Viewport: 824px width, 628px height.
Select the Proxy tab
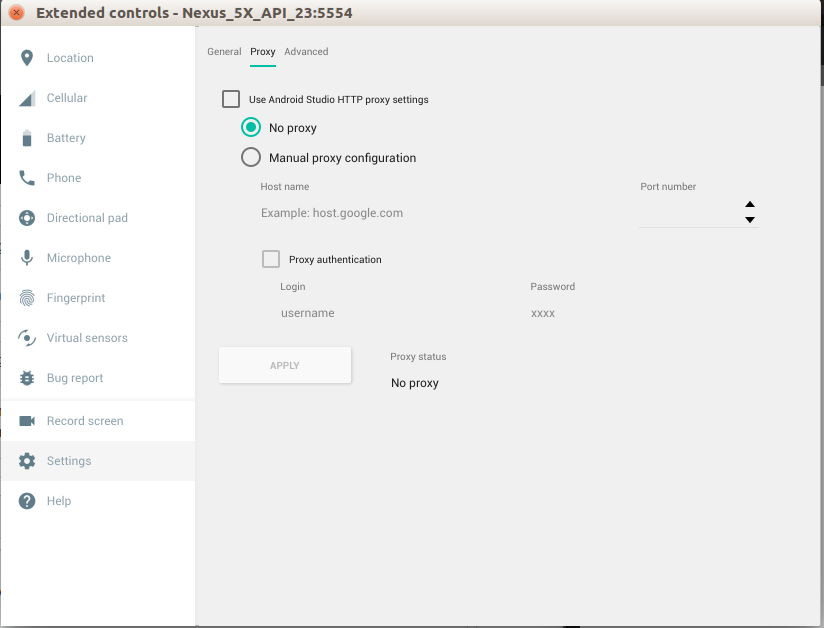[x=263, y=52]
